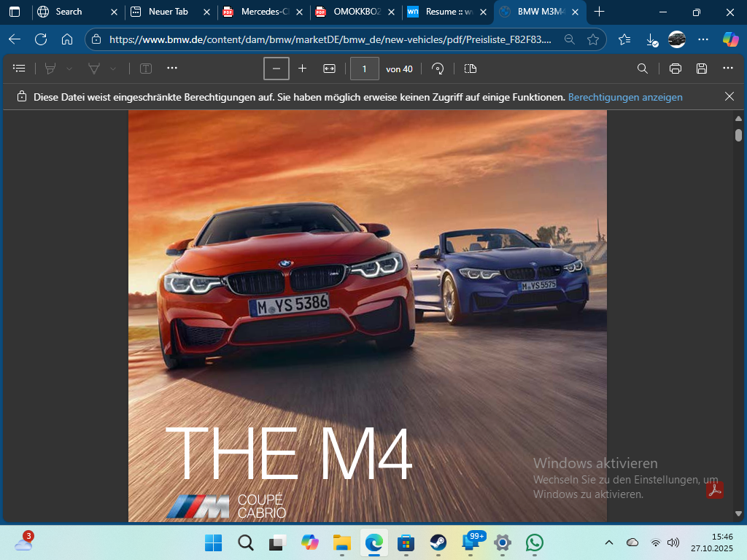Print the PDF document
This screenshot has height=560, width=747.
676,69
